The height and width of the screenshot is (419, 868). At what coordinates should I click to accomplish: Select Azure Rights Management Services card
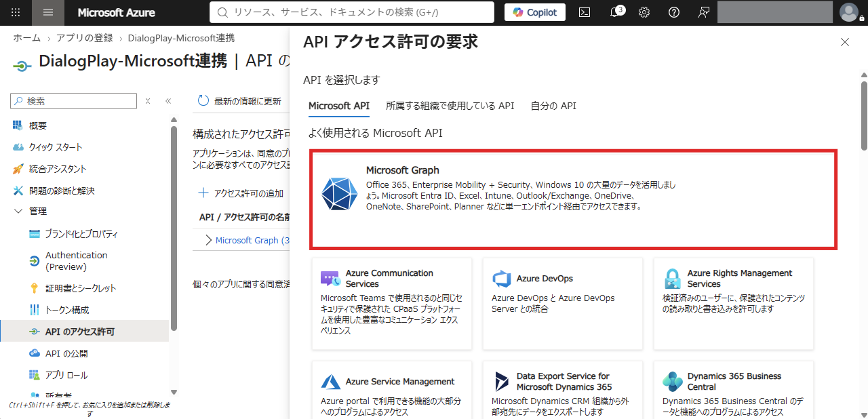(734, 304)
